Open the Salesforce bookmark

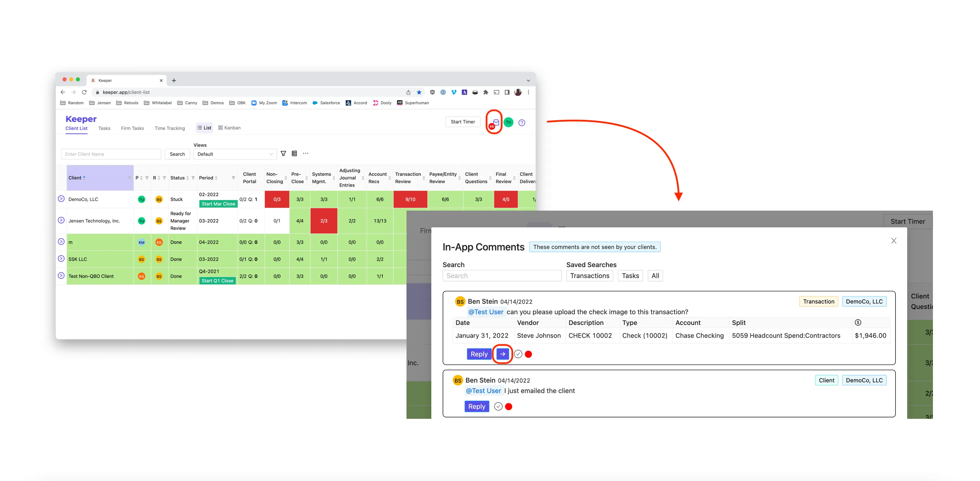tap(326, 103)
